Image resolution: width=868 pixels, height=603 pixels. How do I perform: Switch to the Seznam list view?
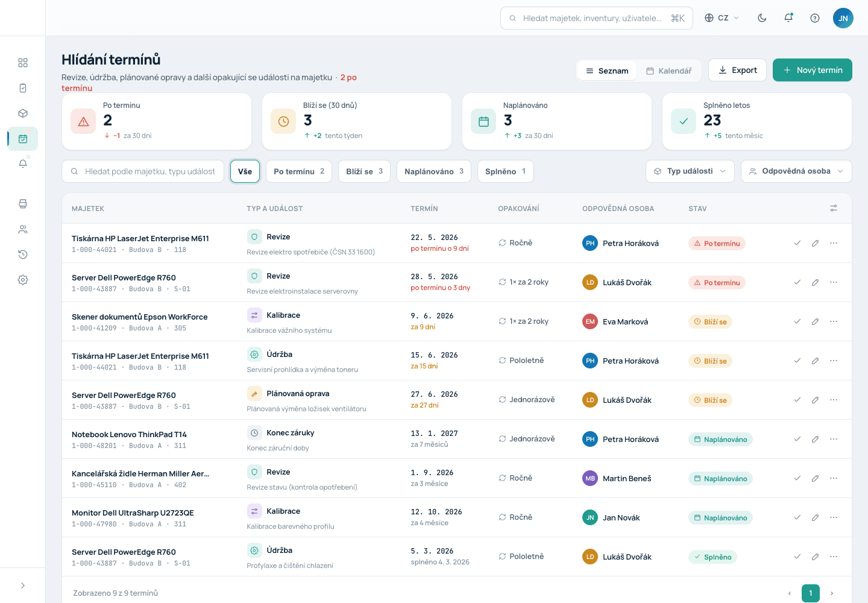point(607,71)
